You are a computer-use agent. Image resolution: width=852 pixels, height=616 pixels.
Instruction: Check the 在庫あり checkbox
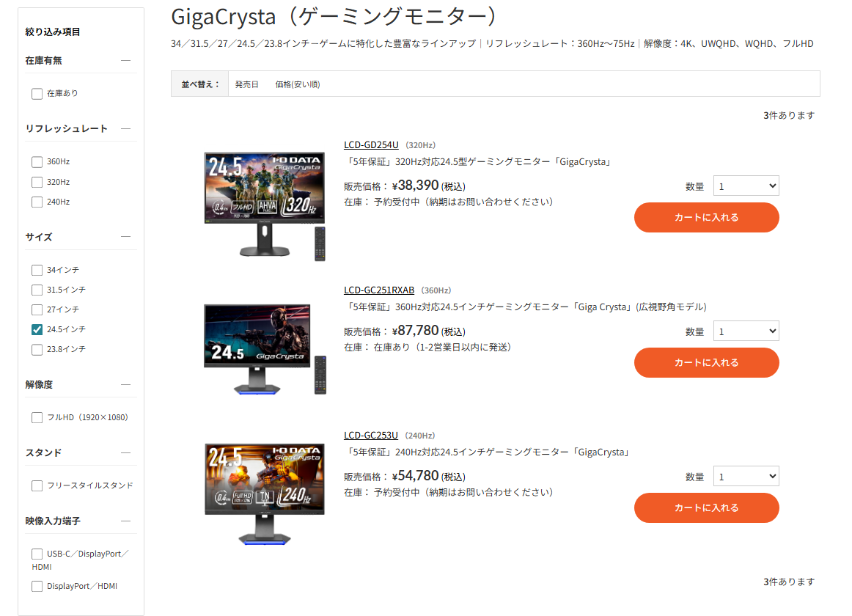click(37, 94)
